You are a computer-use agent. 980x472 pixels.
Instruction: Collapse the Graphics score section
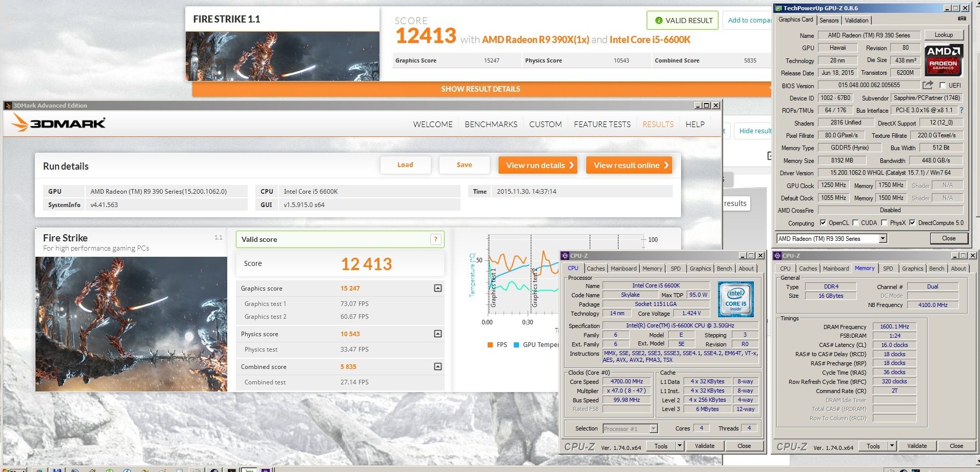(x=437, y=288)
